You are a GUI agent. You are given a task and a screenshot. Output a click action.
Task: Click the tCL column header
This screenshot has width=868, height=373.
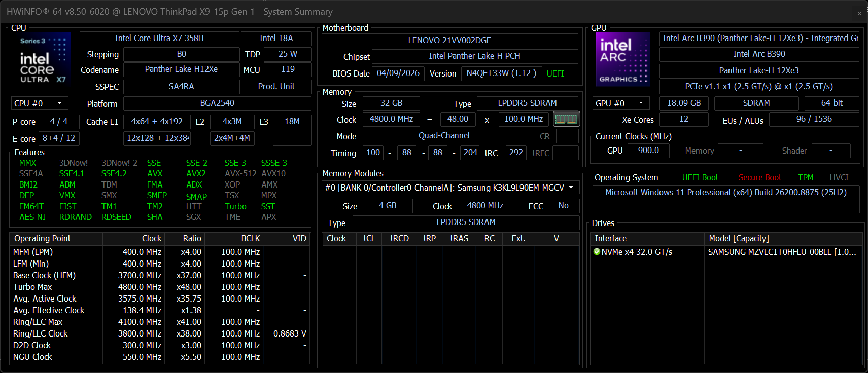[x=369, y=238]
